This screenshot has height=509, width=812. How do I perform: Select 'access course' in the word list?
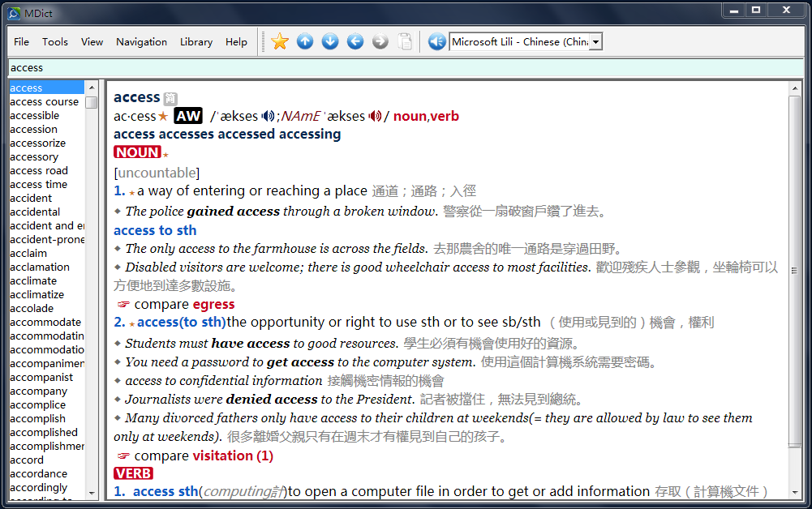[x=45, y=102]
